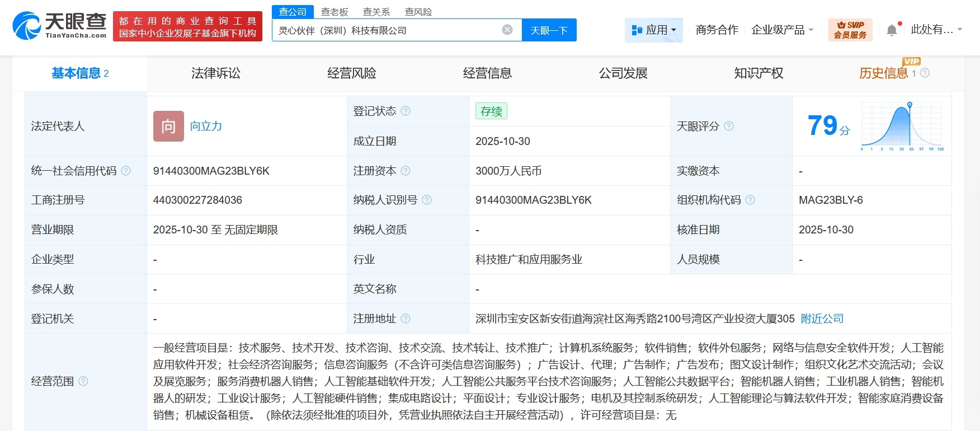Click registration number 440300227284036
The image size is (980, 431).
197,200
